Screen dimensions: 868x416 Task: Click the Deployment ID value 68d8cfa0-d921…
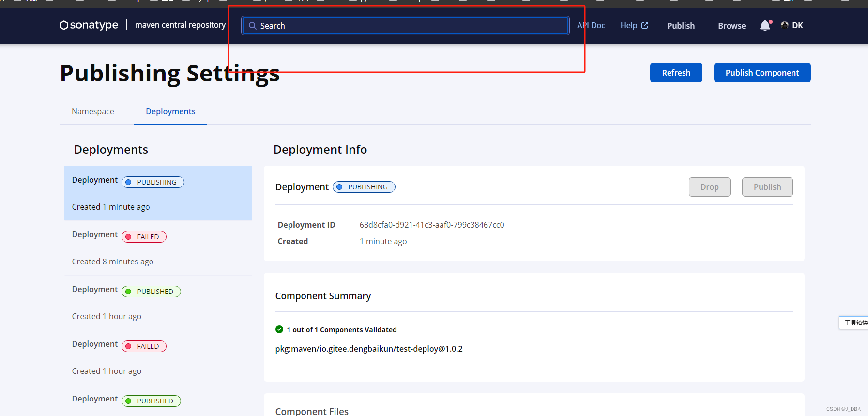click(x=432, y=225)
